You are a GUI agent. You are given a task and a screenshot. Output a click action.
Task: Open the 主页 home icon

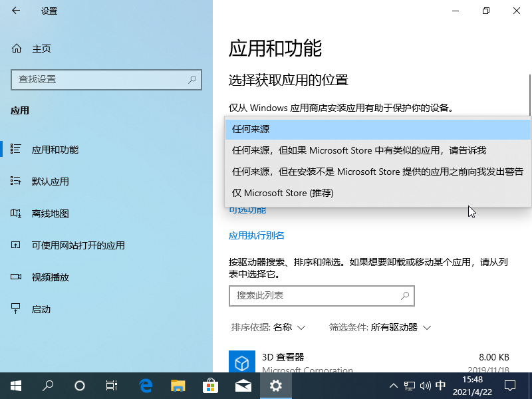(x=16, y=49)
